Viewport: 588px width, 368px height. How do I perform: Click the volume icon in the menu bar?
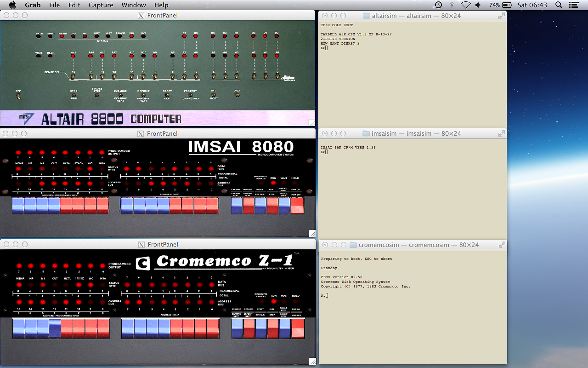(478, 5)
